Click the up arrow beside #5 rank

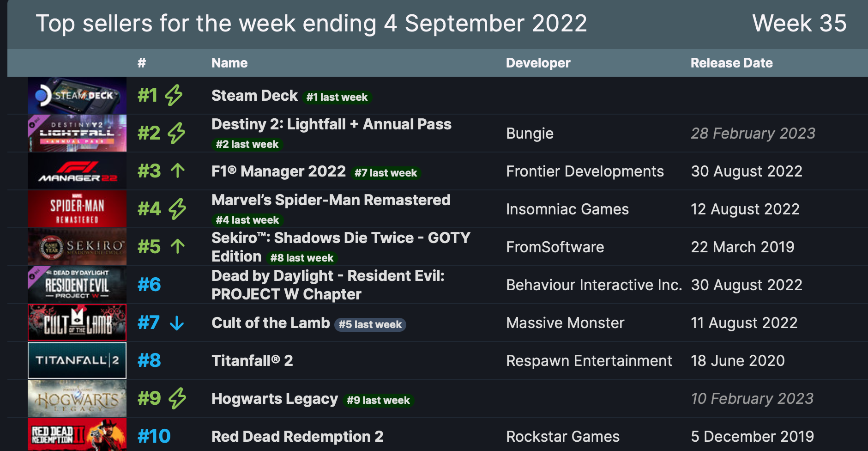coord(177,247)
